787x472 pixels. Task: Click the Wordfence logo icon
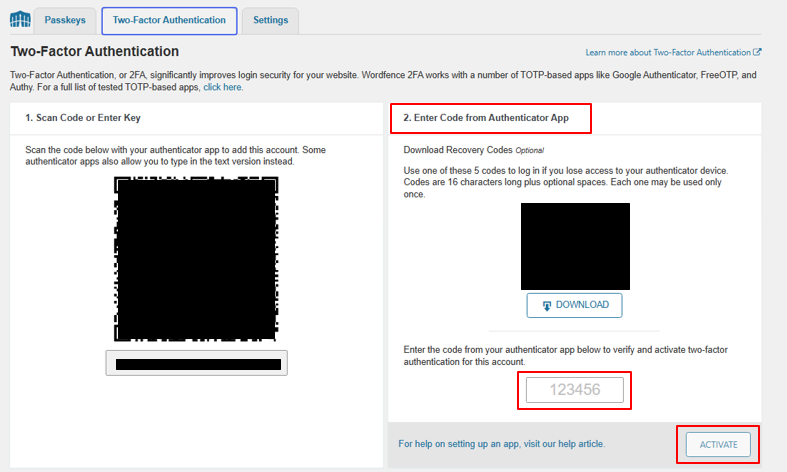(x=20, y=19)
